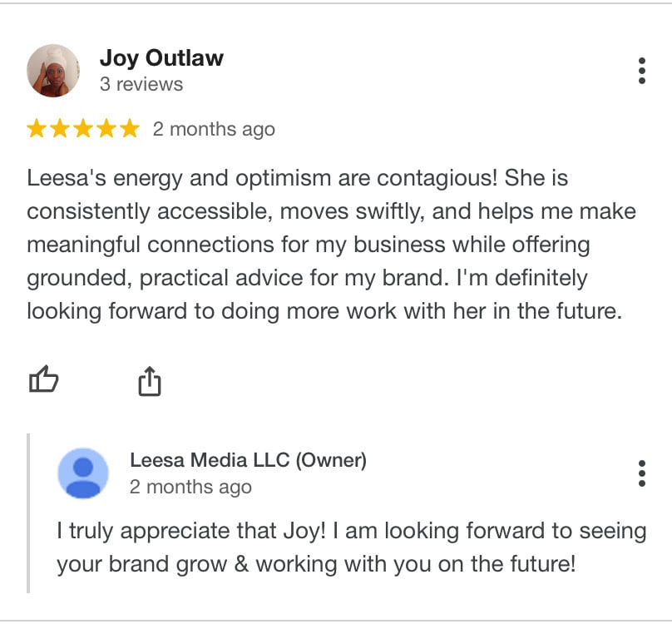Click the third star in the rating
This screenshot has width=672, height=624.
[83, 129]
